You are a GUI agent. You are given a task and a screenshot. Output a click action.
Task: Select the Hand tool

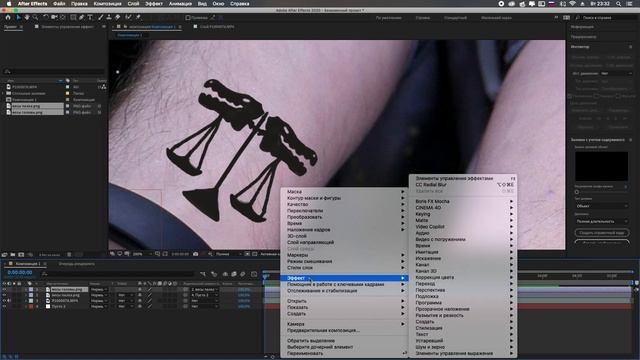[x=27, y=18]
